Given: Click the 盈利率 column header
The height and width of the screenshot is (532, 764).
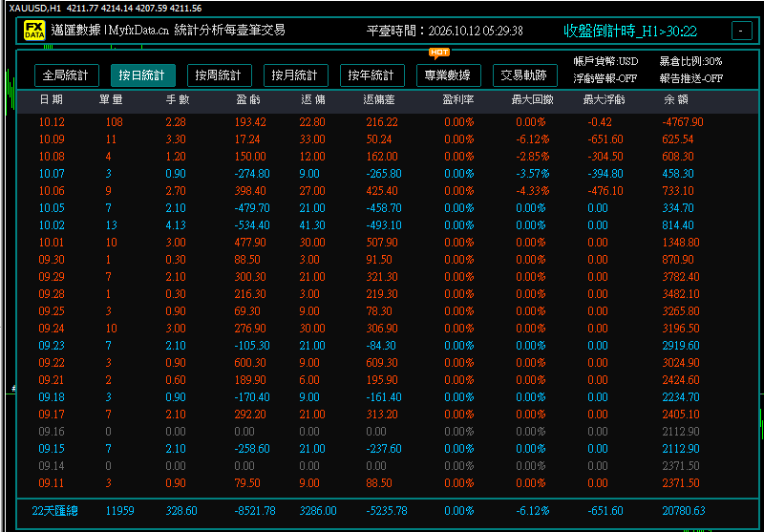Looking at the screenshot, I should (x=458, y=100).
